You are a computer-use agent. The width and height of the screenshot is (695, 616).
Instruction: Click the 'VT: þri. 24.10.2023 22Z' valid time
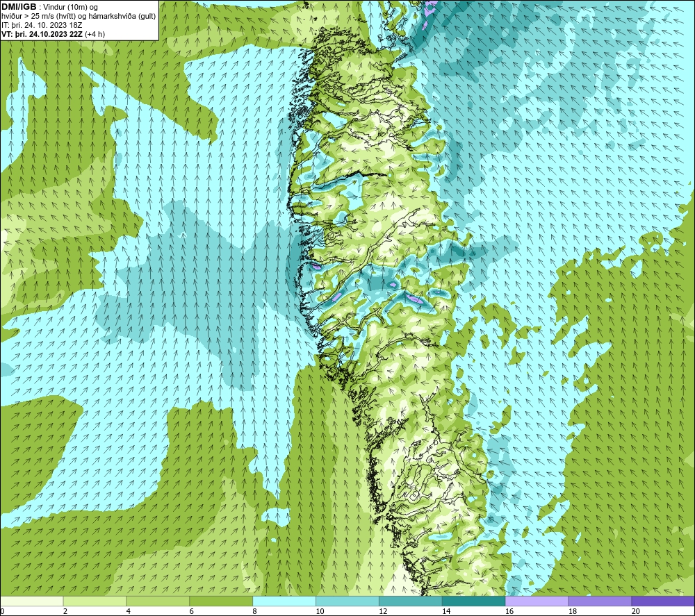point(42,34)
